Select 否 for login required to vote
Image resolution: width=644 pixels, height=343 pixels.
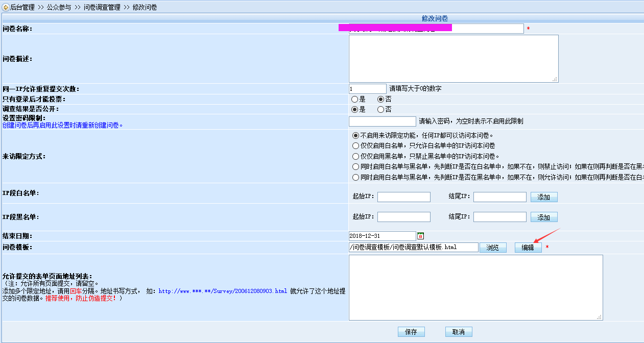tap(380, 99)
